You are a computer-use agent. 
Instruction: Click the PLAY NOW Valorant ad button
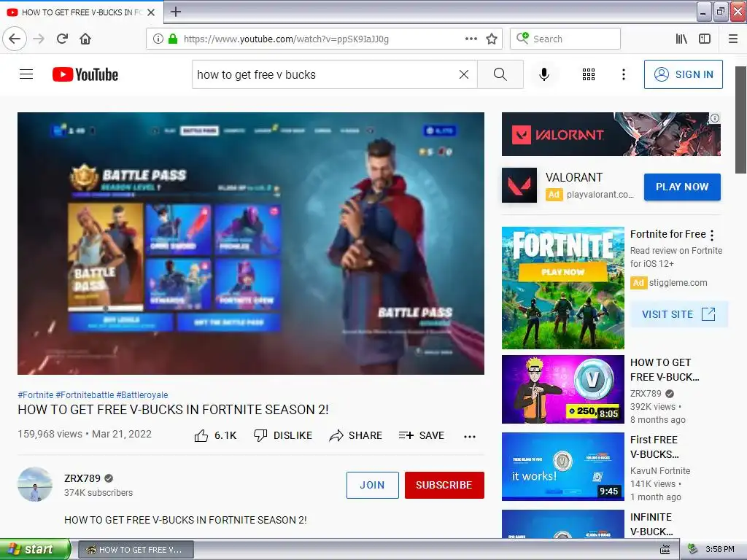(682, 187)
